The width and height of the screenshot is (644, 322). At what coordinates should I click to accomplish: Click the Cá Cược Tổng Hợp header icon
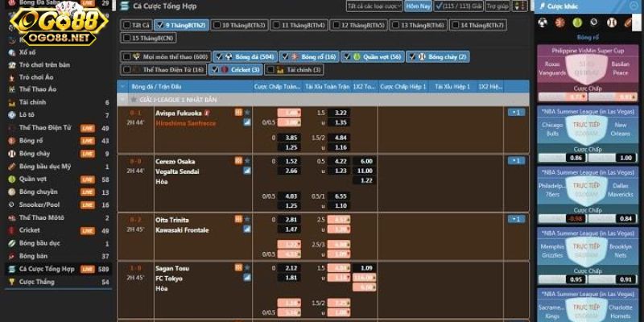pos(124,6)
